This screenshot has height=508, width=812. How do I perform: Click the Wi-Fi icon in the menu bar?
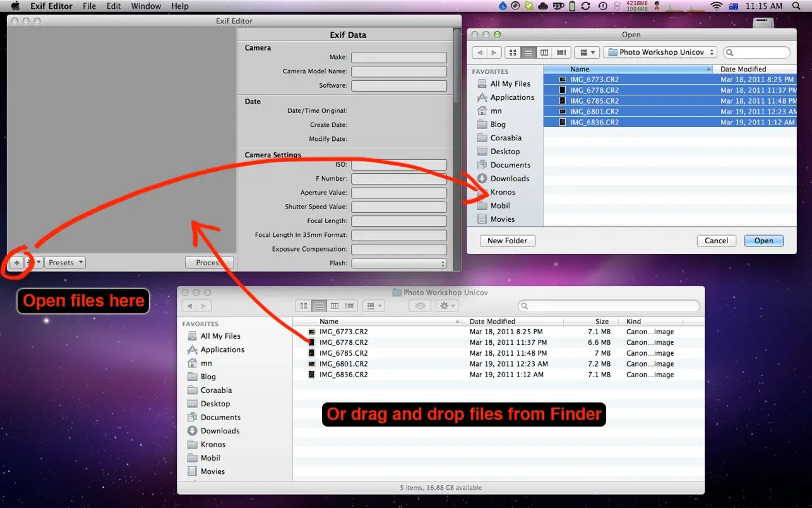(x=715, y=6)
